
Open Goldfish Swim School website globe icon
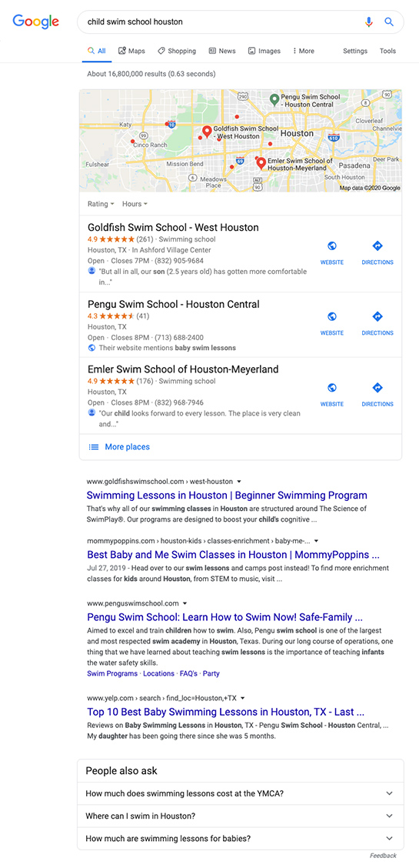[332, 246]
